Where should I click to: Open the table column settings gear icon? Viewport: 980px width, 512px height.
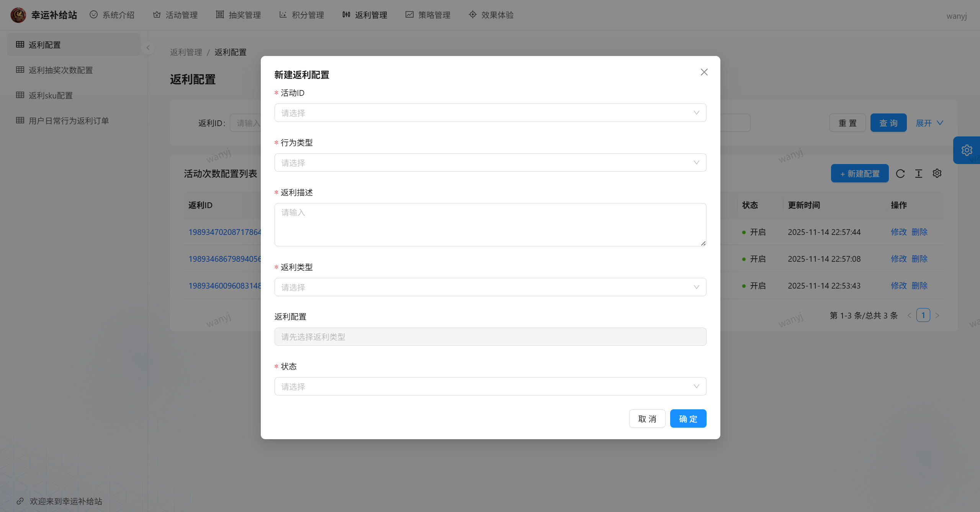(x=937, y=173)
